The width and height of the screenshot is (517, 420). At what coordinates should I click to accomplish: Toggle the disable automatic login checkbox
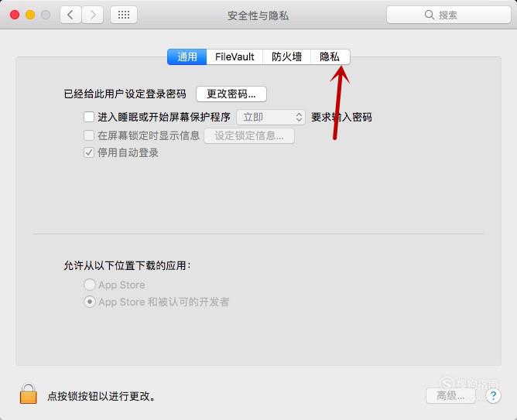pos(89,152)
